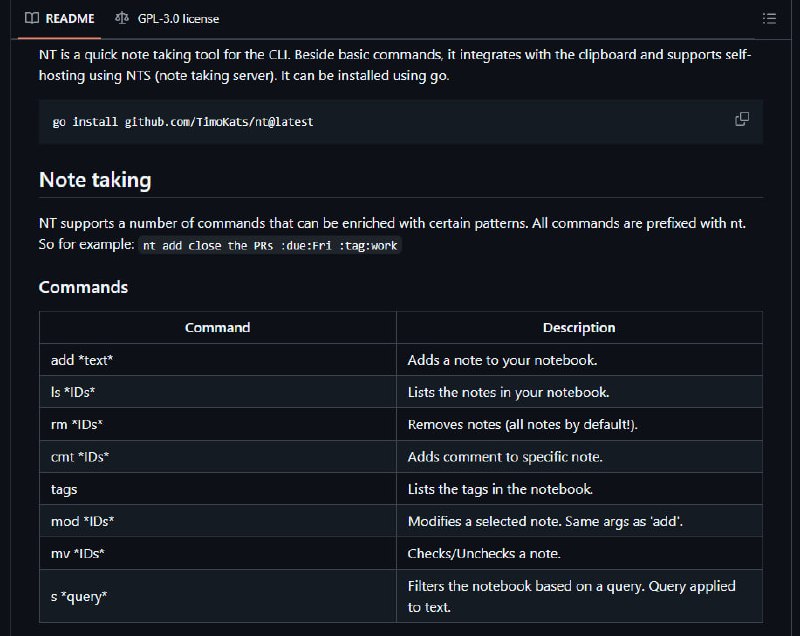800x636 pixels.
Task: Select the 'add *text*' table cell
Action: point(218,360)
